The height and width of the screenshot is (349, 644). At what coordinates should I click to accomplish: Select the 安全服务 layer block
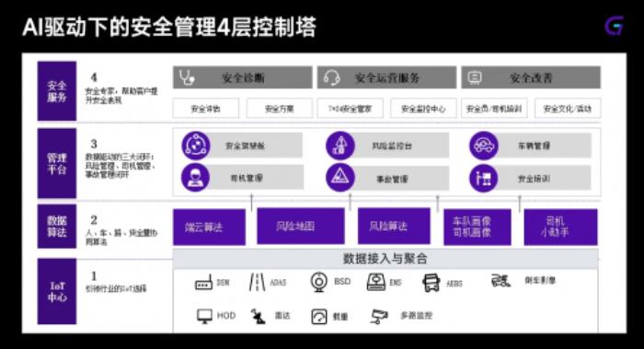tap(57, 91)
